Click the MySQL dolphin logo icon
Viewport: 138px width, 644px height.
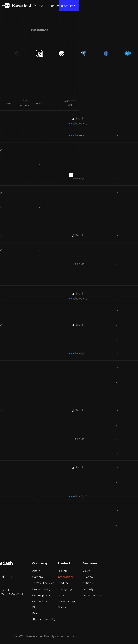pyautogui.click(x=17, y=53)
